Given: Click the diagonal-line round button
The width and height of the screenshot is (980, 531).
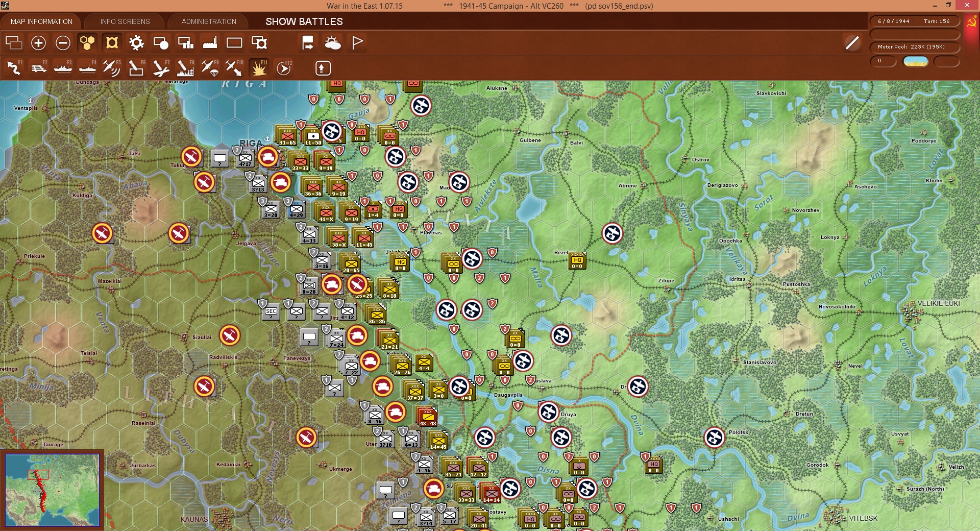Looking at the screenshot, I should [x=852, y=43].
